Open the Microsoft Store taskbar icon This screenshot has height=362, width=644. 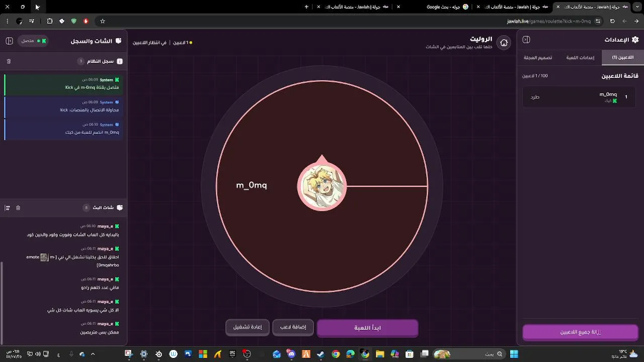coord(409,354)
